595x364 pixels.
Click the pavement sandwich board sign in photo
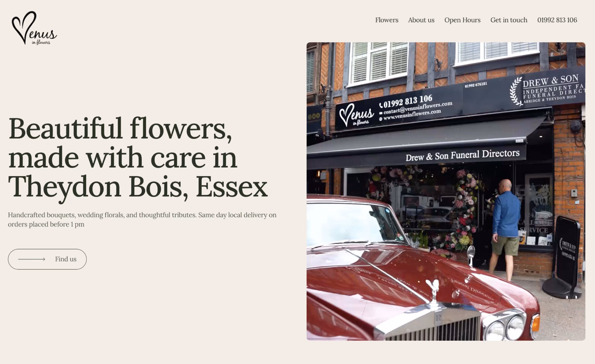(567, 251)
